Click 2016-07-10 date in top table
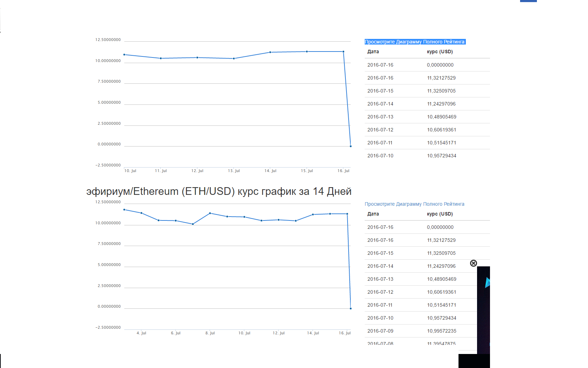Screen dimensions: 588x368 pyautogui.click(x=380, y=156)
